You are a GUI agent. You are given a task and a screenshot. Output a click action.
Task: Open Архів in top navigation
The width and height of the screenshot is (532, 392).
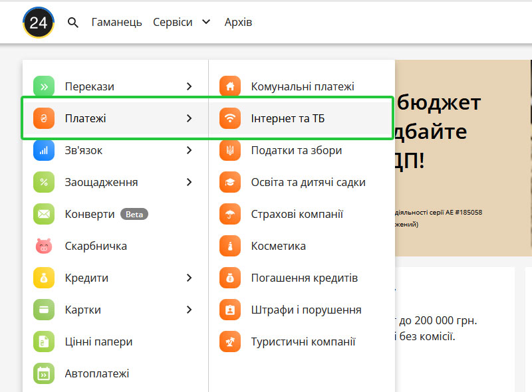(x=238, y=23)
